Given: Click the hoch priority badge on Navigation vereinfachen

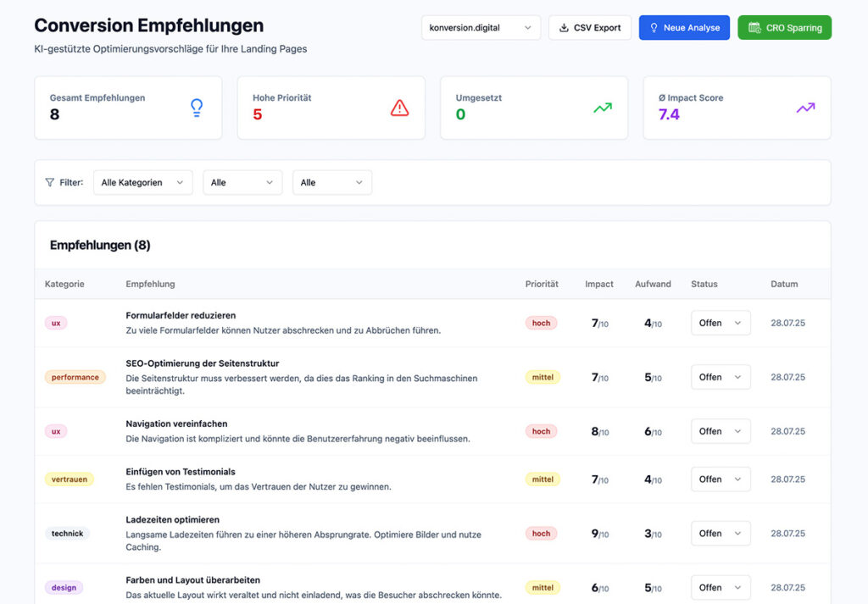Looking at the screenshot, I should pos(541,431).
